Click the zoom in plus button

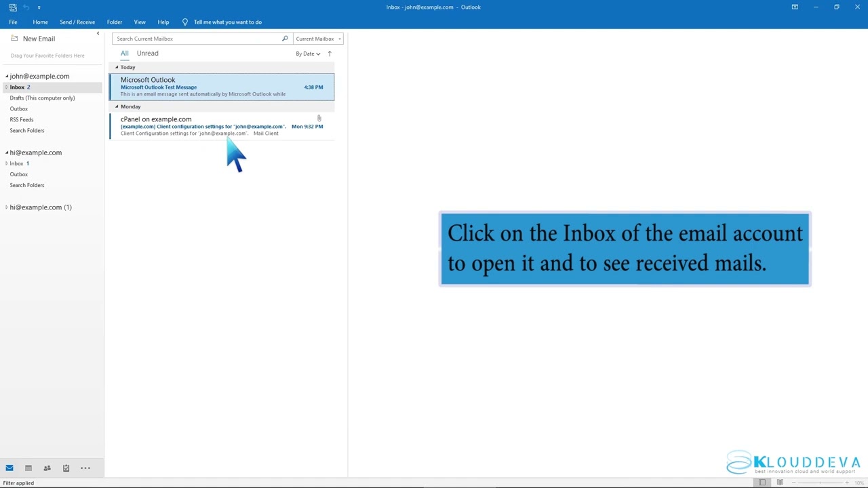point(846,483)
